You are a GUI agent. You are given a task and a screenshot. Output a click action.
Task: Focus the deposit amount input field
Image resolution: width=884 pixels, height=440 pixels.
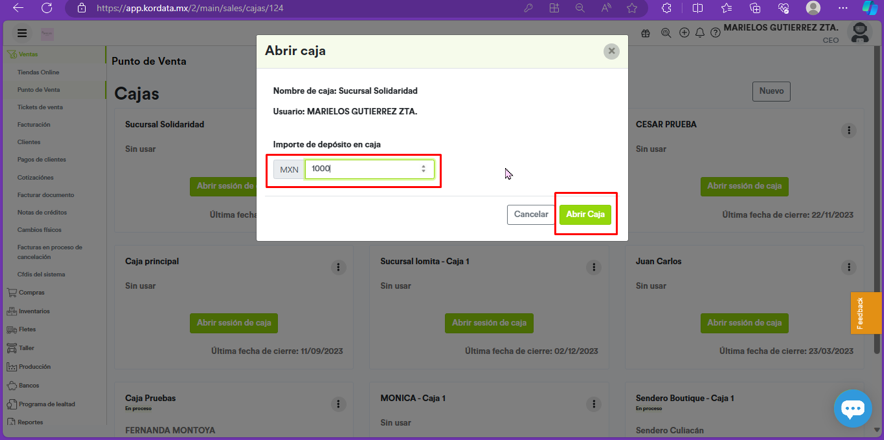362,169
